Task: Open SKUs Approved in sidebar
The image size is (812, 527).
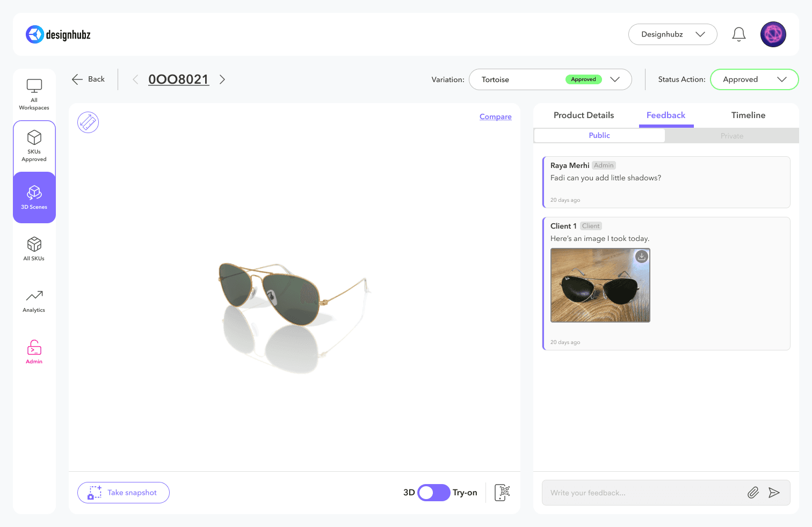Action: [x=34, y=146]
